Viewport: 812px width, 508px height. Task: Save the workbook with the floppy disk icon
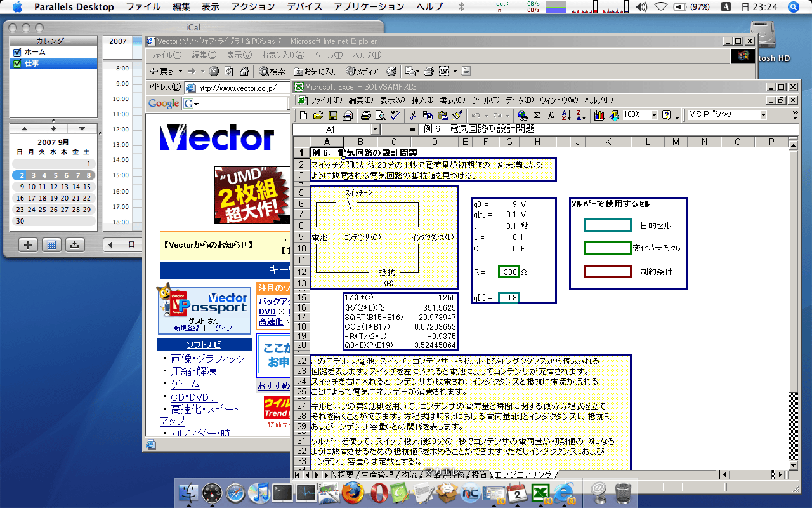click(x=334, y=115)
